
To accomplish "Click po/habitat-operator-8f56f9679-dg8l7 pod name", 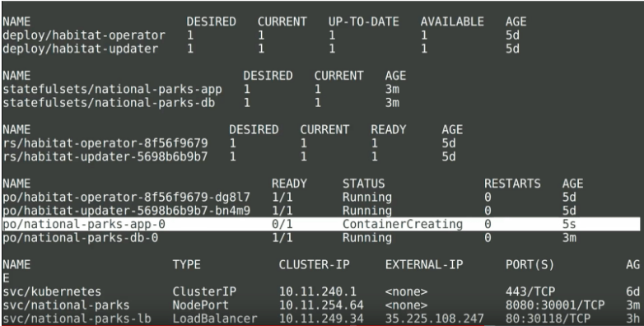I will pyautogui.click(x=127, y=198).
